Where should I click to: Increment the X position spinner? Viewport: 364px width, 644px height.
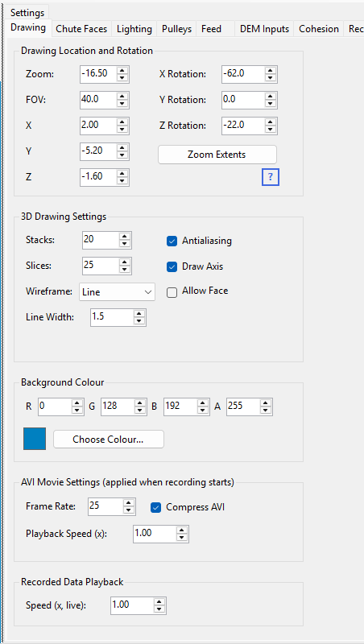(x=123, y=122)
